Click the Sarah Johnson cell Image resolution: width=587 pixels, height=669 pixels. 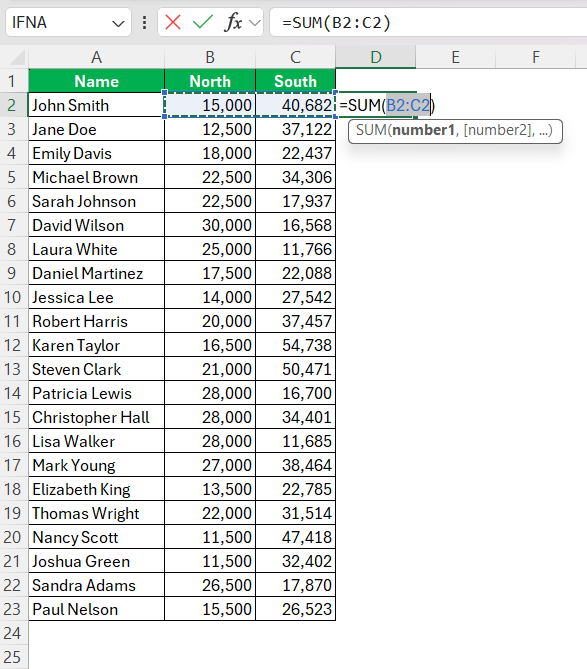[96, 201]
